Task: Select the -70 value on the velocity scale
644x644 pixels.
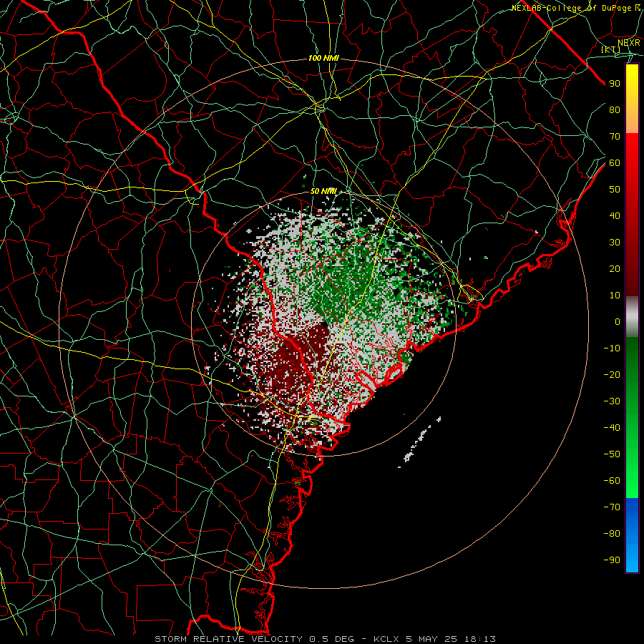Action: click(612, 507)
